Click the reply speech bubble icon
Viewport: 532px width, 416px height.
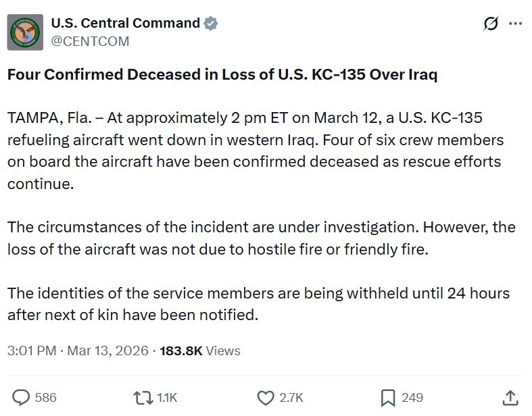click(x=22, y=397)
